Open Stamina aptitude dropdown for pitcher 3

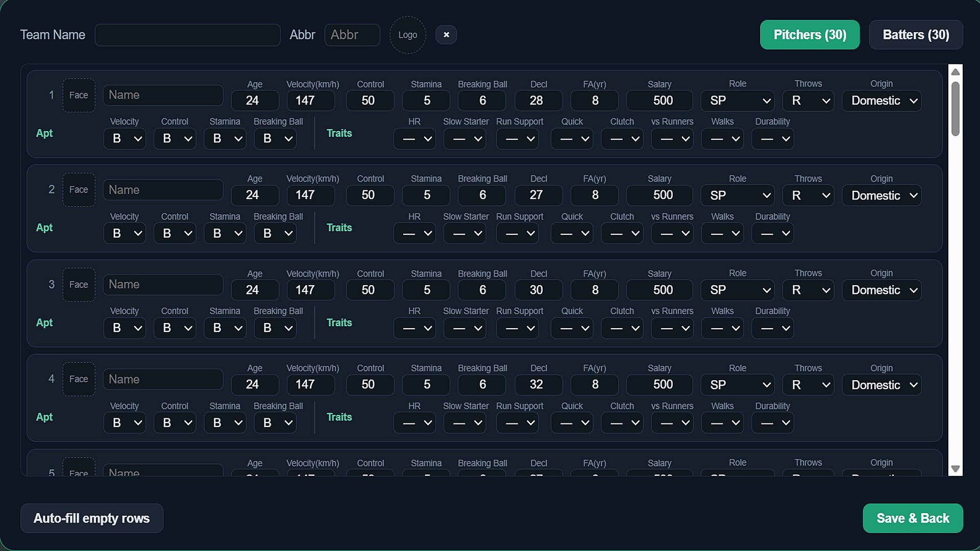tap(225, 328)
